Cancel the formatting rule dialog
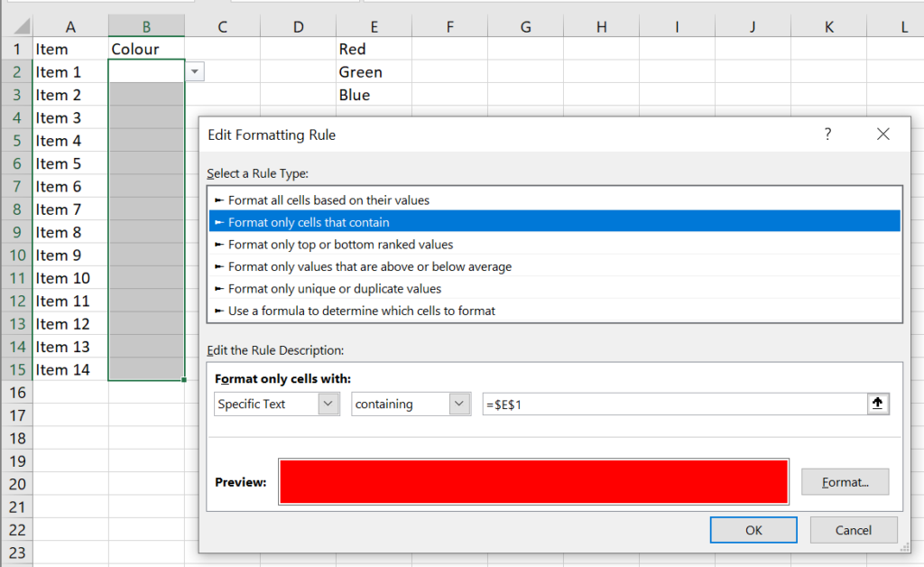The image size is (924, 567). (x=853, y=530)
